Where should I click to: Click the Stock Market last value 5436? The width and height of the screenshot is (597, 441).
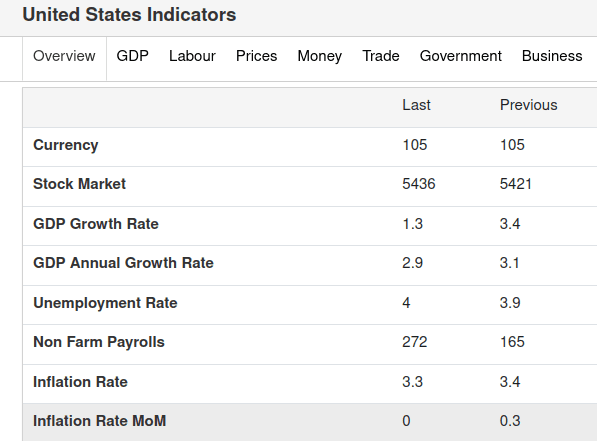point(418,184)
